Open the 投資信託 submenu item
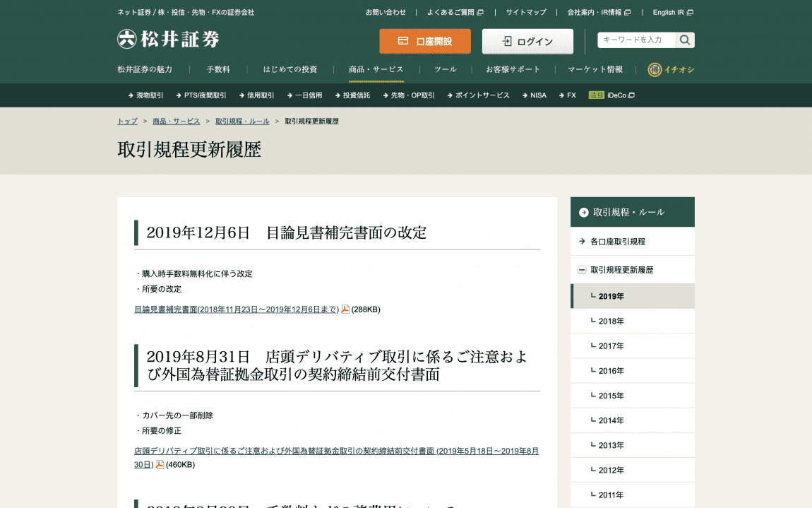The height and width of the screenshot is (508, 812). [352, 95]
